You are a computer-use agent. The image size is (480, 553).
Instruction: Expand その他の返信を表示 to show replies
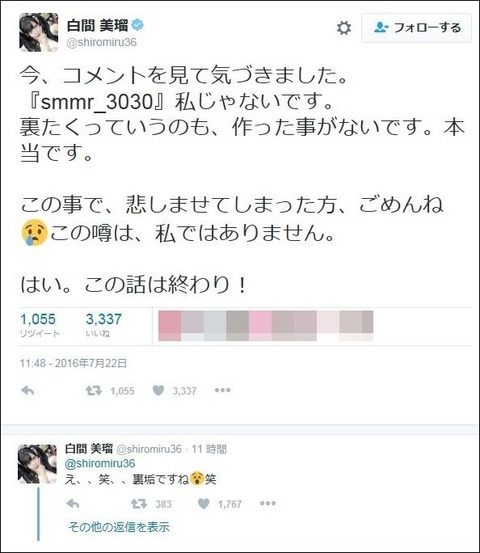click(119, 527)
